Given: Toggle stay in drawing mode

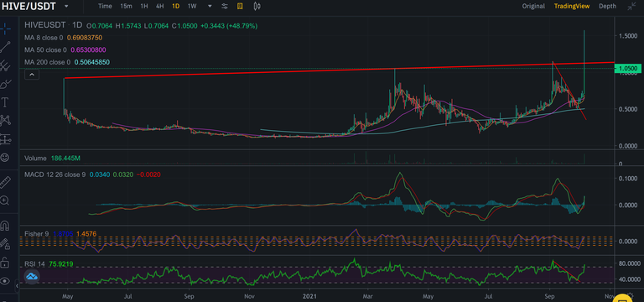Looking at the screenshot, I should (x=5, y=244).
